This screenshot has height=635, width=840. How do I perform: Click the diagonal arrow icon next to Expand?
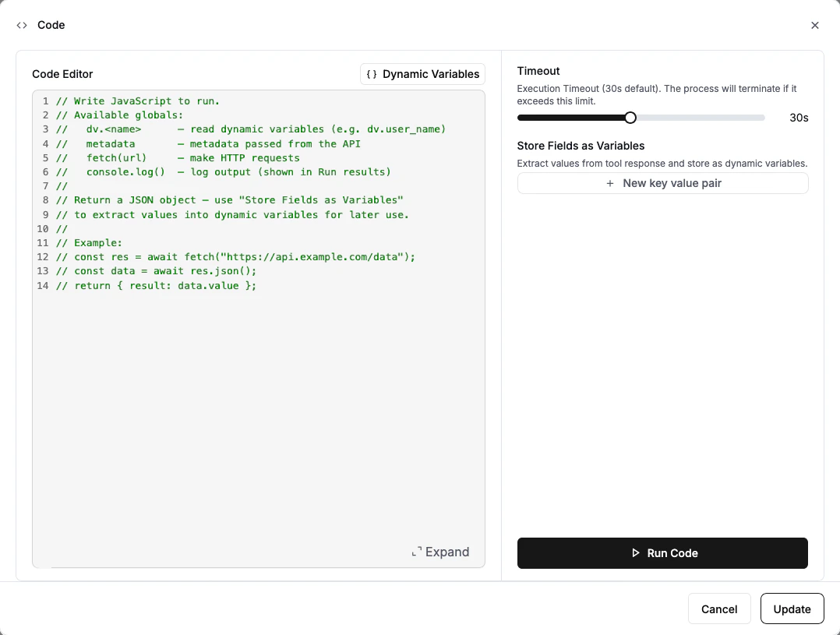[x=418, y=552]
